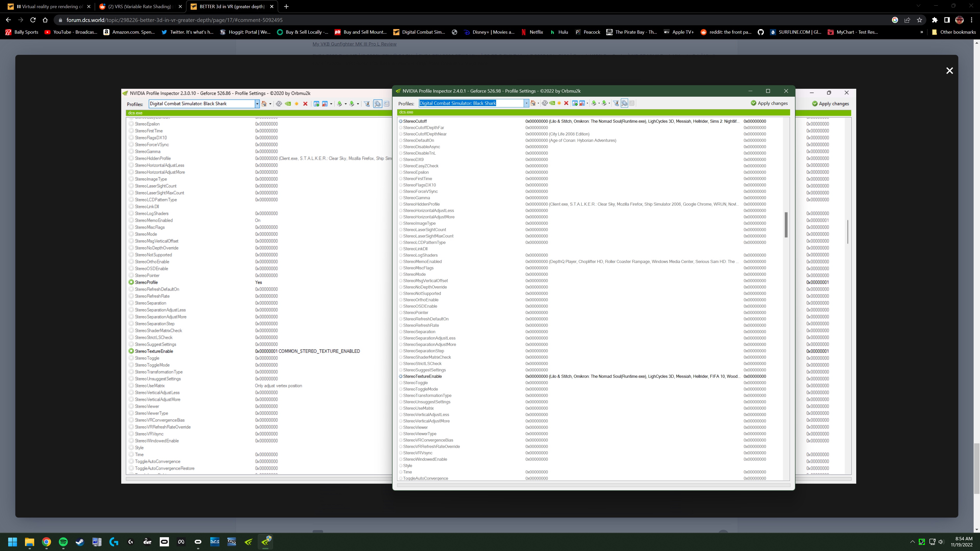The image size is (980, 551).
Task: Click the settings list scrollbar thumb in Inspector 2.4.0.1
Action: coord(786,225)
